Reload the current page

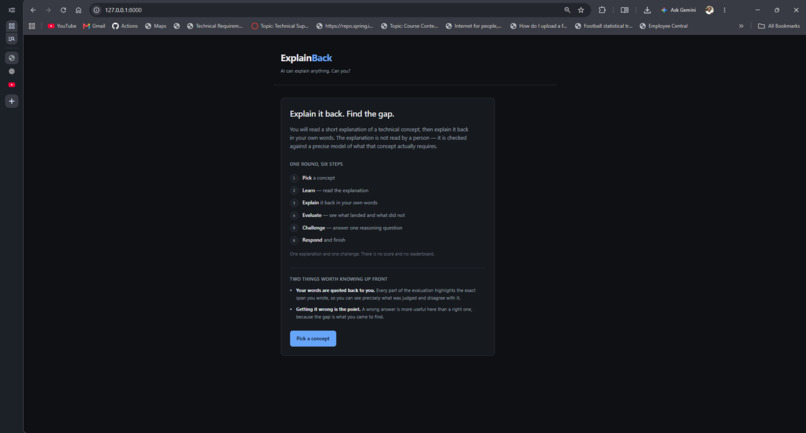tap(63, 10)
